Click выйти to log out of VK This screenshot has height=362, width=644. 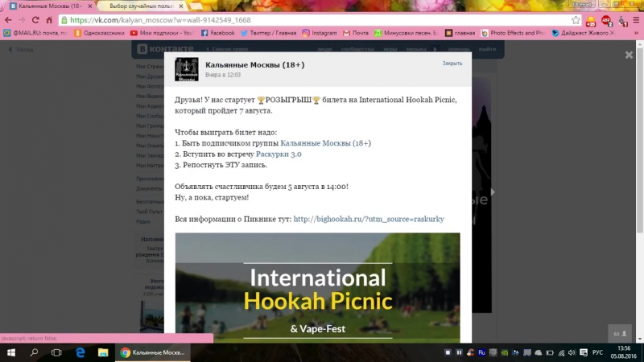tap(488, 49)
